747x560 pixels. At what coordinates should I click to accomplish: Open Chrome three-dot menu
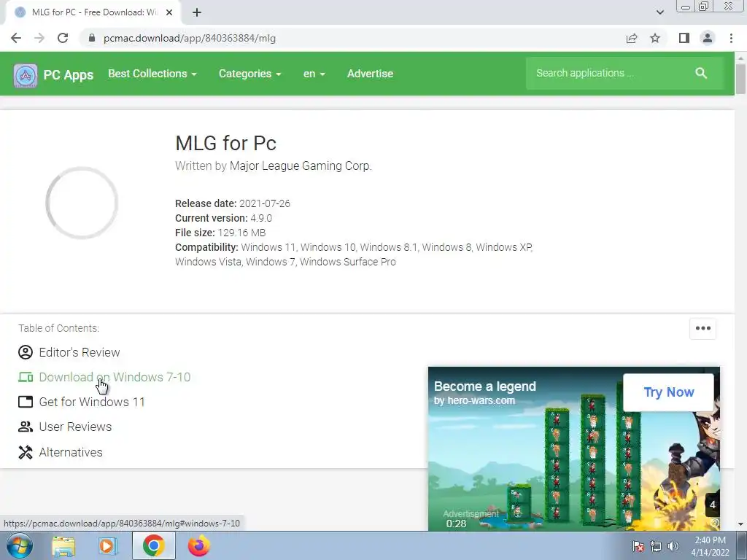pos(731,38)
